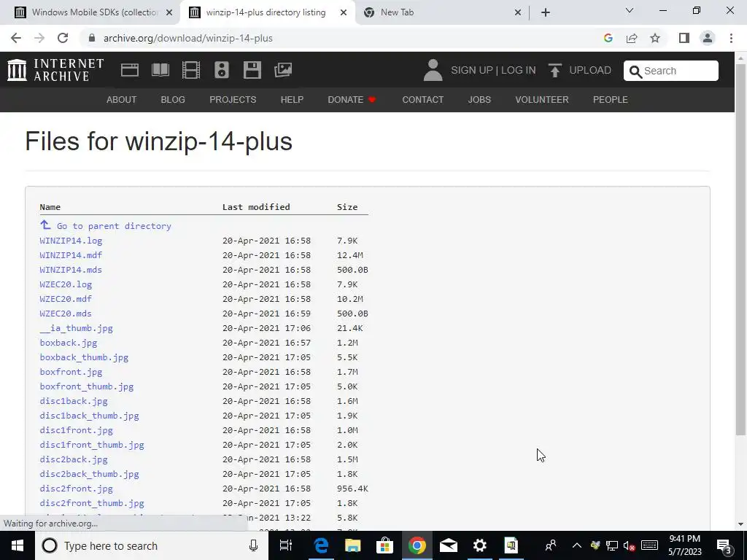747x560 pixels.
Task: Click the Chrome address bar URL
Action: tap(187, 38)
